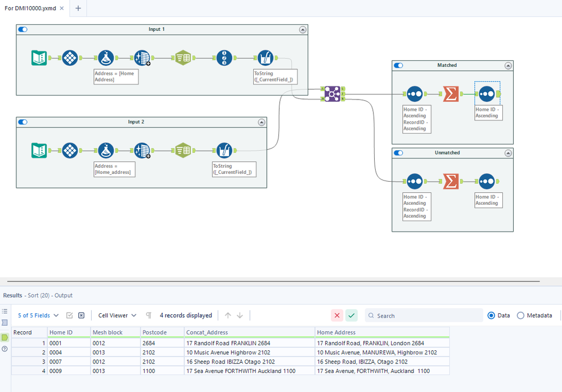This screenshot has width=562, height=392.
Task: Go to previous record with up arrow
Action: coord(228,316)
